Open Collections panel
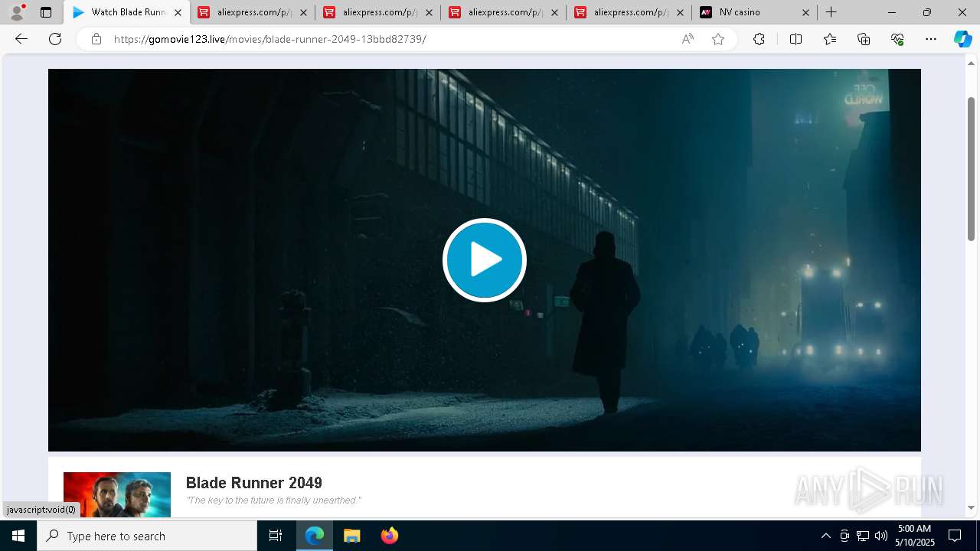980x551 pixels. coord(864,39)
